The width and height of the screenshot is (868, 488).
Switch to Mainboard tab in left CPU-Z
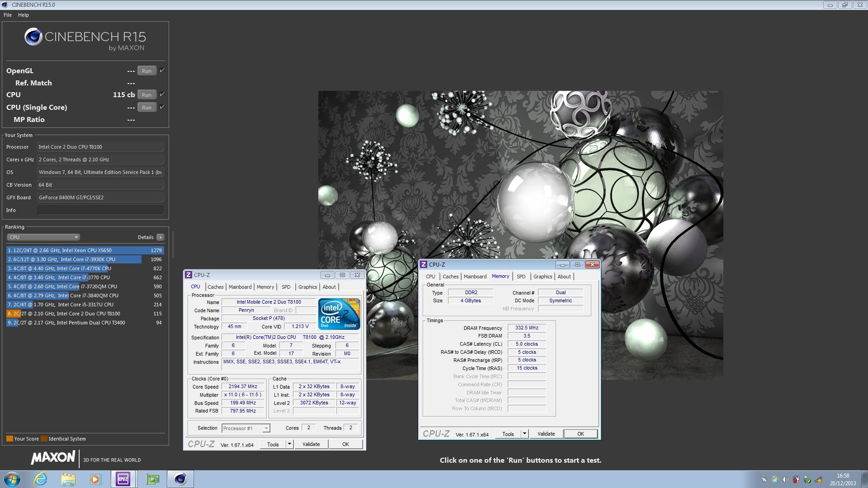(x=240, y=287)
